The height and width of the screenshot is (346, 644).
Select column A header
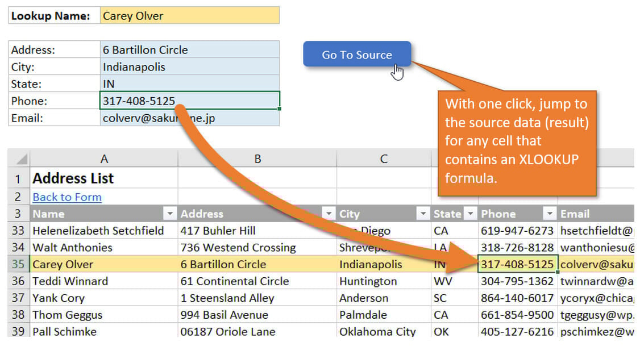[104, 159]
